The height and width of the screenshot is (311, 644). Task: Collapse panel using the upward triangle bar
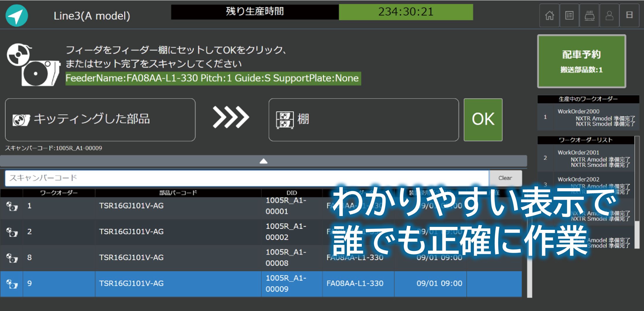263,161
